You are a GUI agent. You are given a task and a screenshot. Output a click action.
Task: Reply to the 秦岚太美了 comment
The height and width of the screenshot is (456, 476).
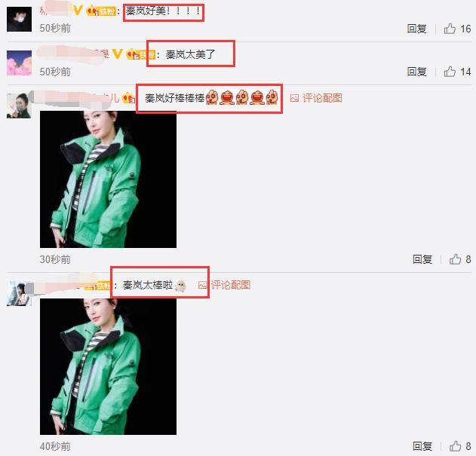tap(416, 72)
